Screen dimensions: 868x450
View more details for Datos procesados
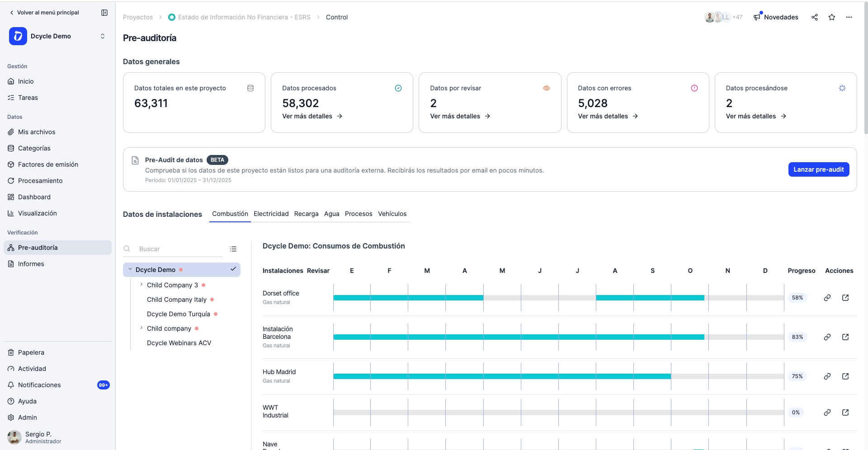pos(312,116)
